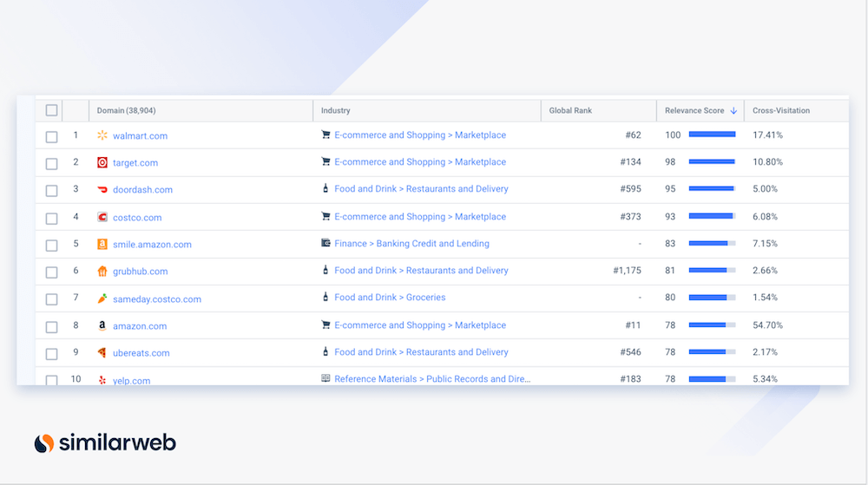Sort by Relevance Score using arrow
The image size is (868, 485).
point(733,111)
